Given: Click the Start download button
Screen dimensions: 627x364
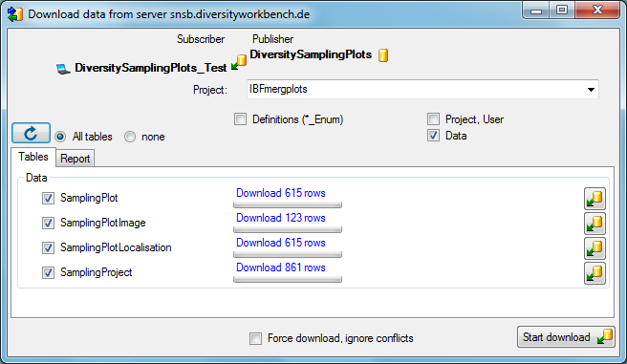Looking at the screenshot, I should [x=566, y=337].
